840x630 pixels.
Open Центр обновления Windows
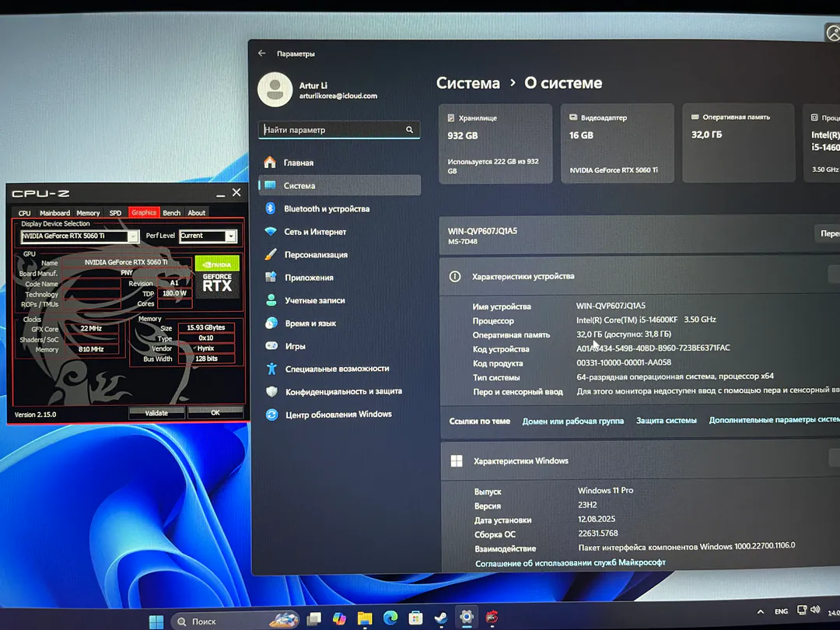340,414
